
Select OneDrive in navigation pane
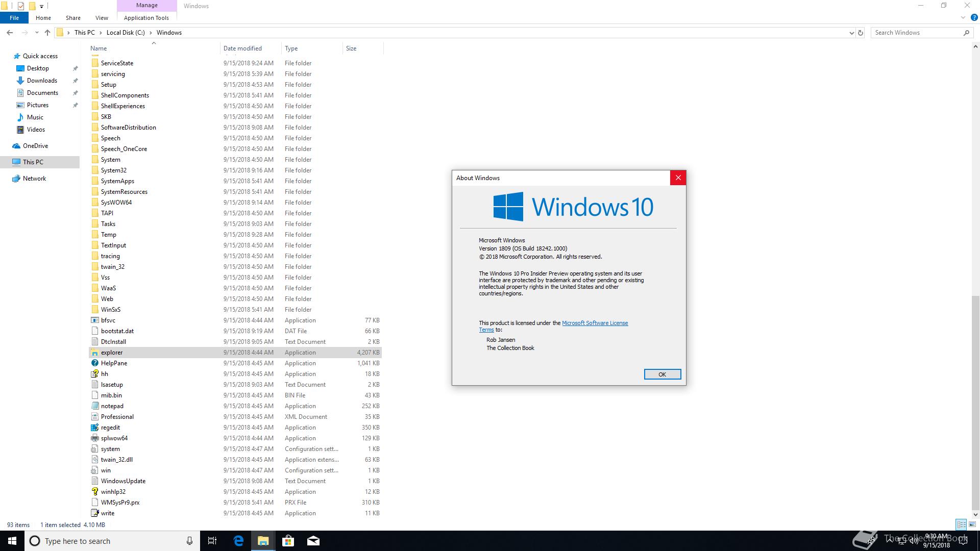[35, 146]
